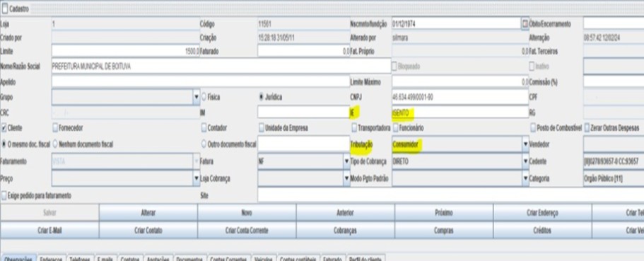The width and height of the screenshot is (644, 261).
Task: Switch to Contas Correntes tab
Action: tap(228, 259)
